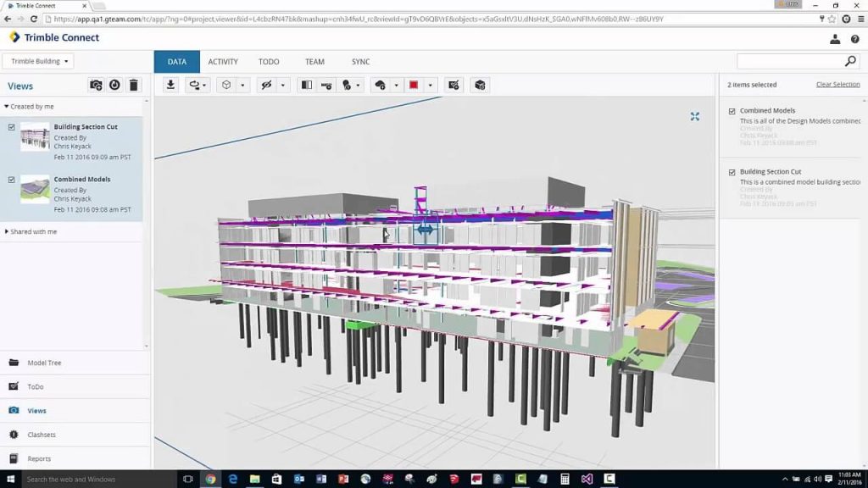The height and width of the screenshot is (488, 868).
Task: Uncheck the Building Section Cut view checkbox
Action: tap(12, 126)
